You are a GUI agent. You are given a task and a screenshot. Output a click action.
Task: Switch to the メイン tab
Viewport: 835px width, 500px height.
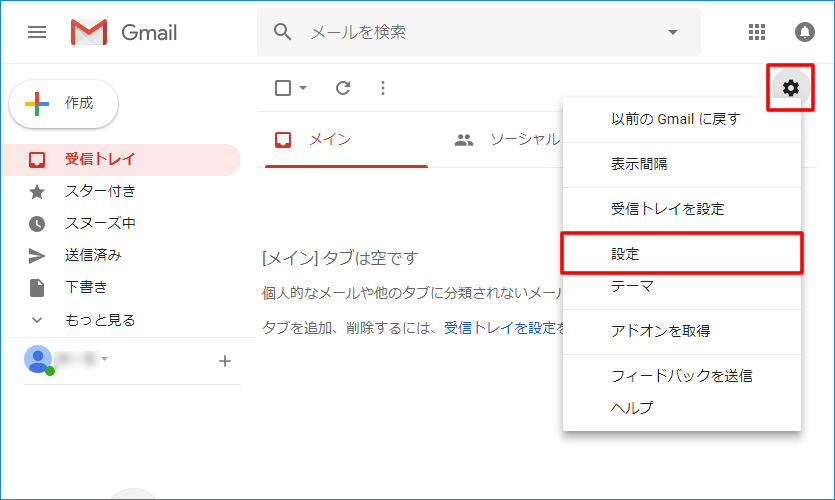346,140
